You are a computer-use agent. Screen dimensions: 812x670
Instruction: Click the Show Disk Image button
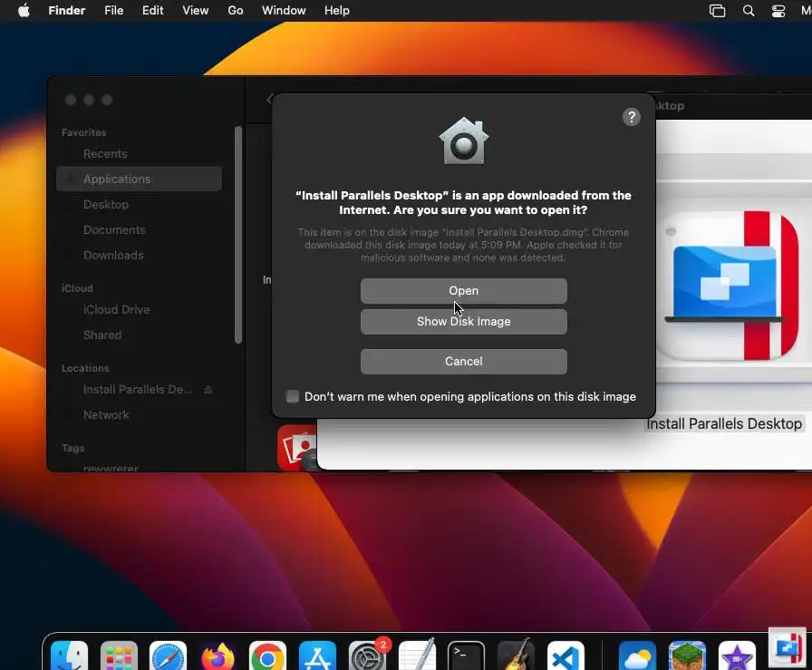[463, 321]
